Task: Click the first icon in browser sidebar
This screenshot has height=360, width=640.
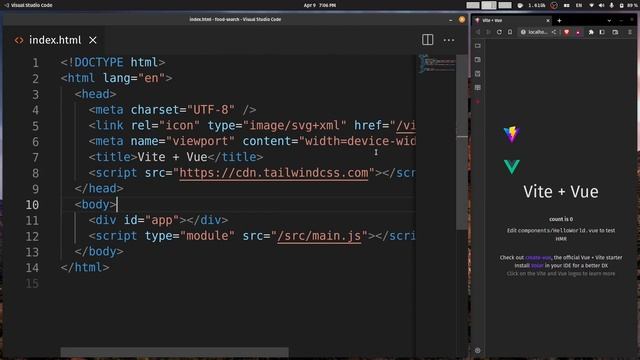Action: coord(478,46)
